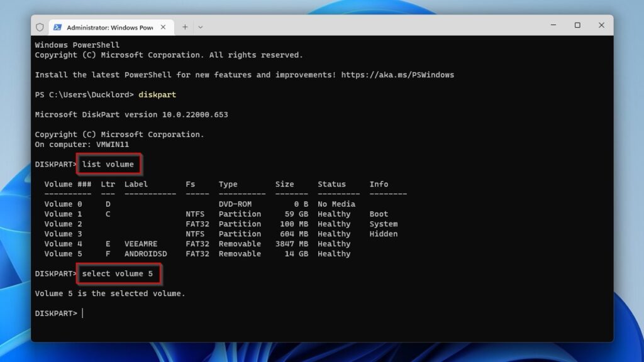Minimize the terminal window
This screenshot has width=644, height=362.
click(553, 26)
